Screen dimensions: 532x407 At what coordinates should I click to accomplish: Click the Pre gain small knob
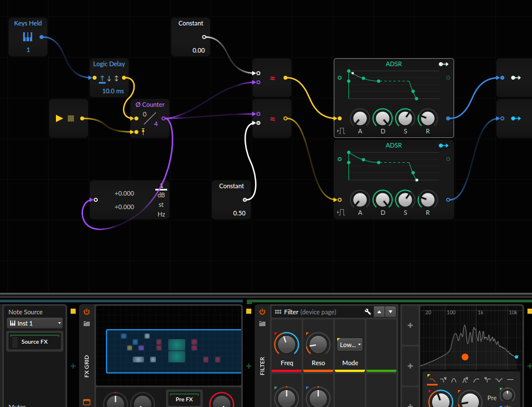click(507, 396)
